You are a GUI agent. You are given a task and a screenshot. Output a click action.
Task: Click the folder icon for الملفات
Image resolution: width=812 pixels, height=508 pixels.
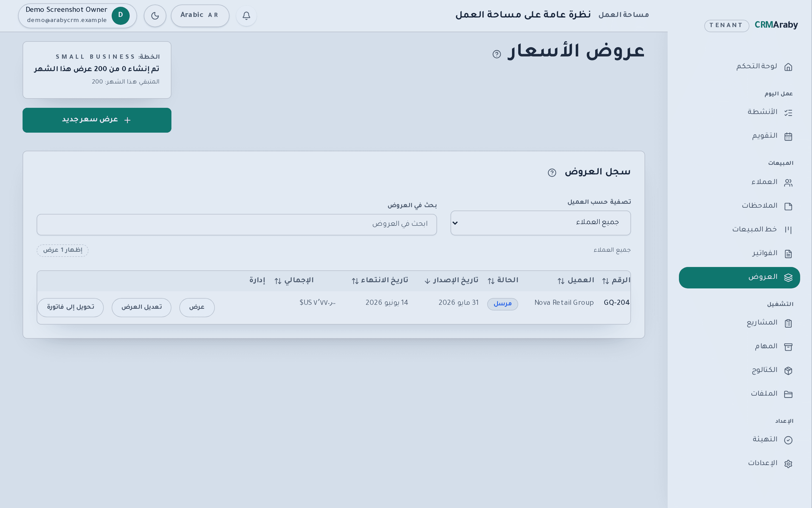coord(788,394)
